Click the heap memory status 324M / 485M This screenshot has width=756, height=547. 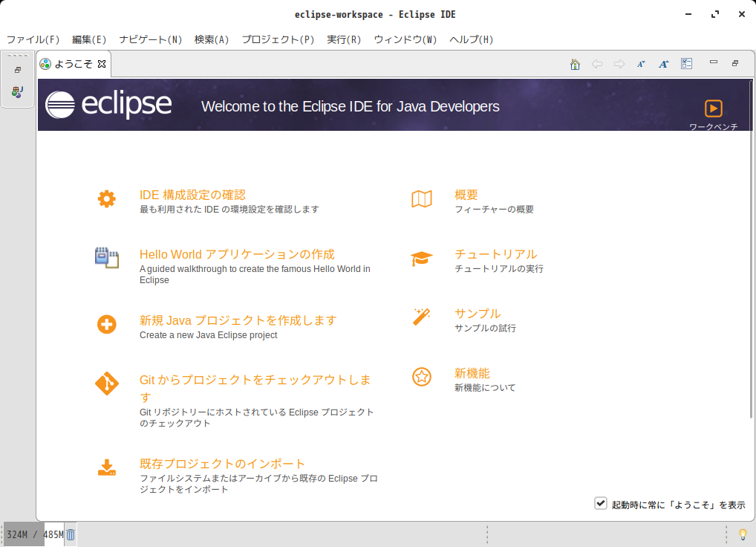35,534
